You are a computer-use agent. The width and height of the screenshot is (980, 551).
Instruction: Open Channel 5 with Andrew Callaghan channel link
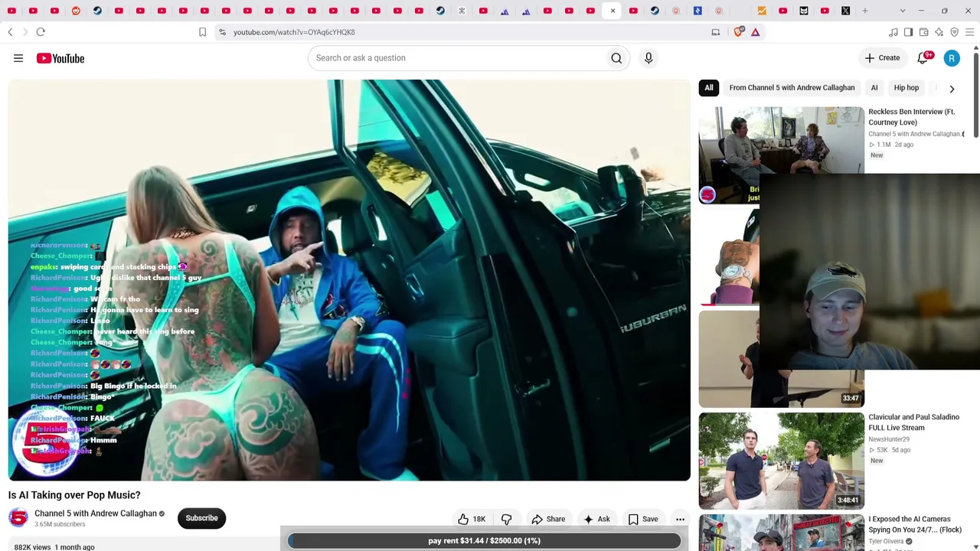[x=96, y=514]
